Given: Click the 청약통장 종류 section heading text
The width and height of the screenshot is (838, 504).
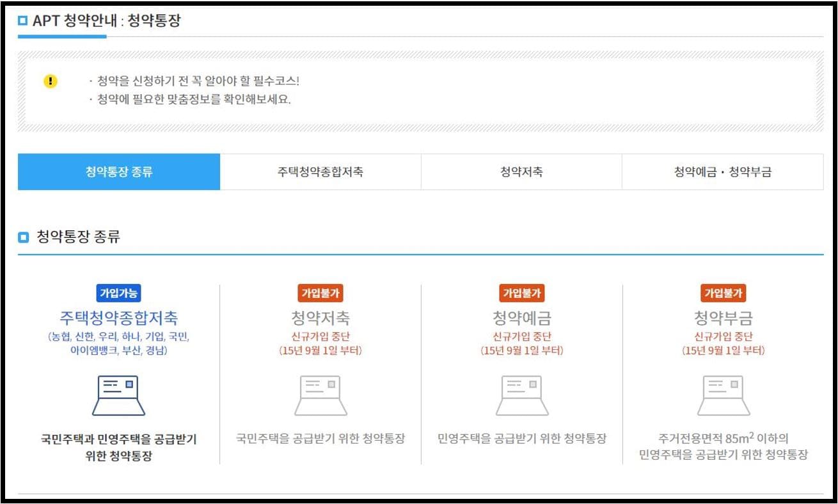Looking at the screenshot, I should [78, 237].
